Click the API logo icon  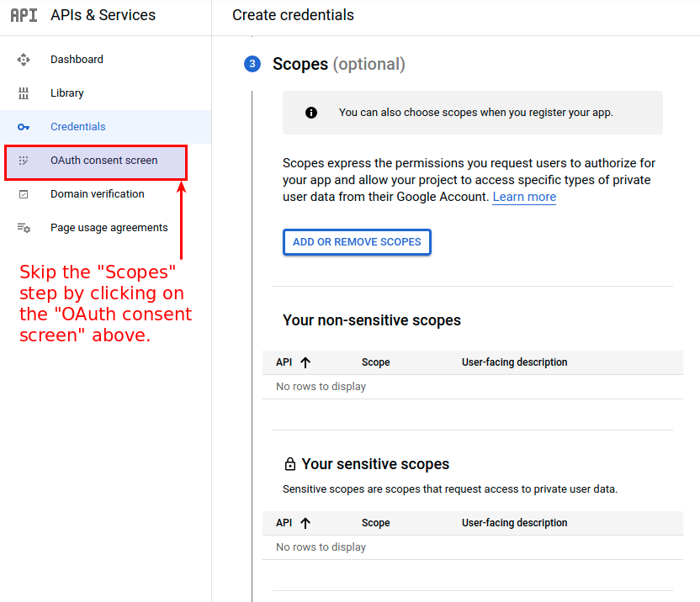coord(24,15)
